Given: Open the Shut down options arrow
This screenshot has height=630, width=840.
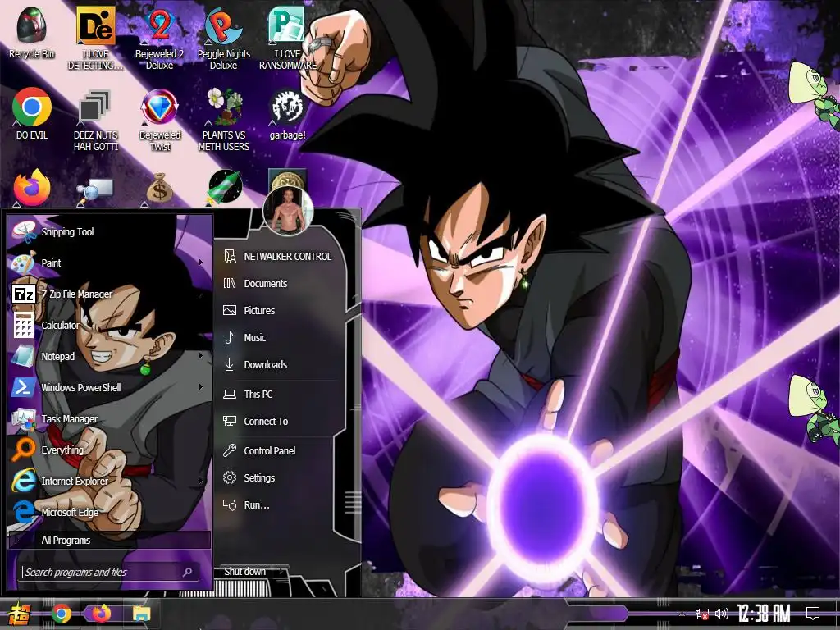Looking at the screenshot, I should pos(282,572).
